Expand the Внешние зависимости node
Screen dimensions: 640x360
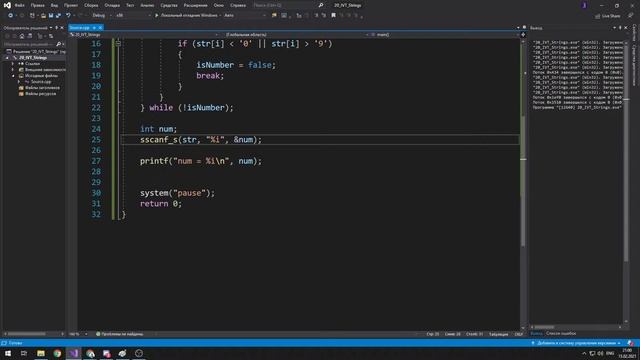13,70
